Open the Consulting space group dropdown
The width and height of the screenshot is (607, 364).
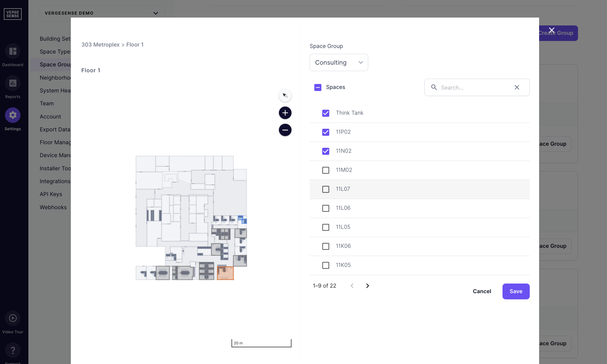339,62
